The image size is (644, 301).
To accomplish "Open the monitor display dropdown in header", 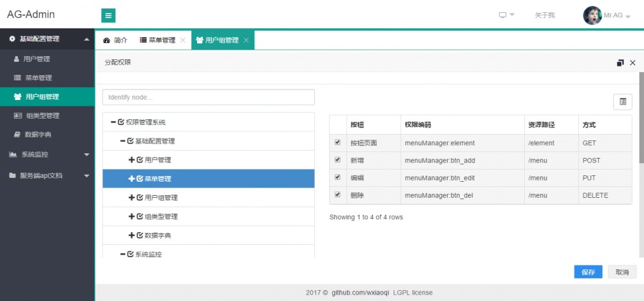I will (506, 15).
